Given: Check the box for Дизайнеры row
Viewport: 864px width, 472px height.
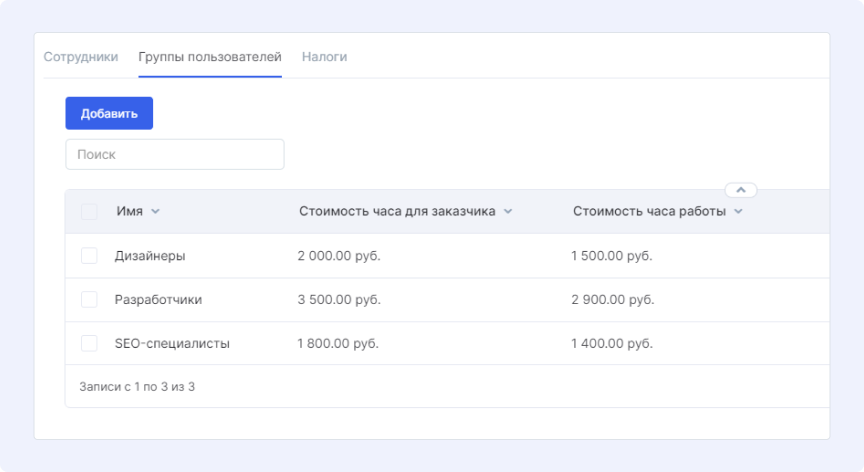Looking at the screenshot, I should pos(89,256).
